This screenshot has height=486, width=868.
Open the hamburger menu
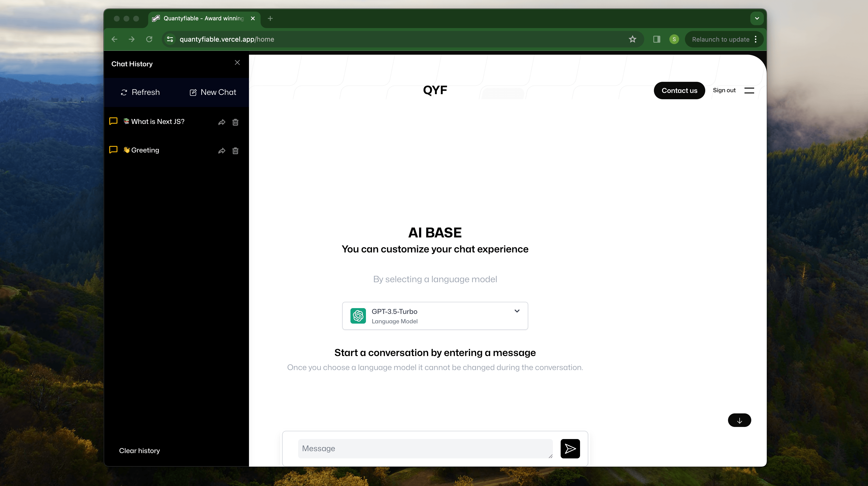pos(749,91)
